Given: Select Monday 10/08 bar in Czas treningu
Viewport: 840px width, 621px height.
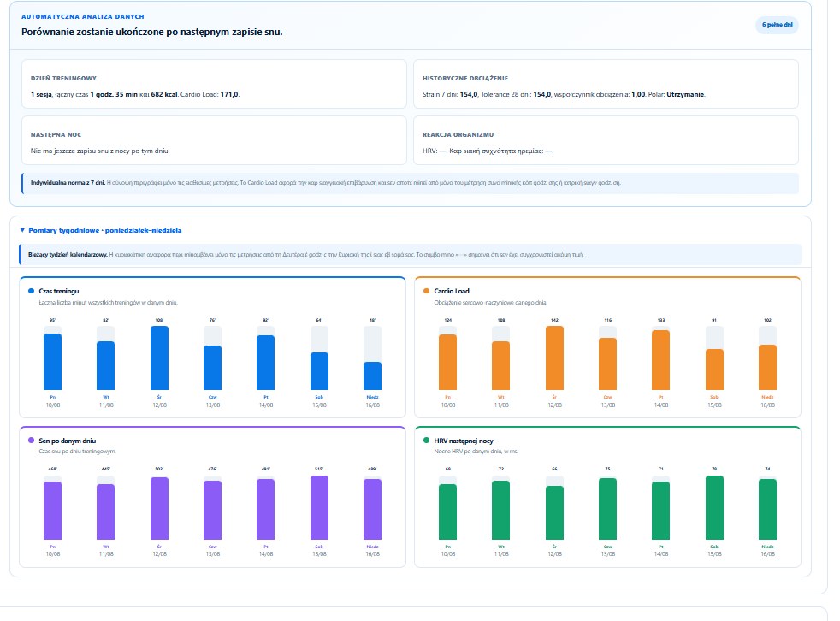Looking at the screenshot, I should tap(52, 362).
